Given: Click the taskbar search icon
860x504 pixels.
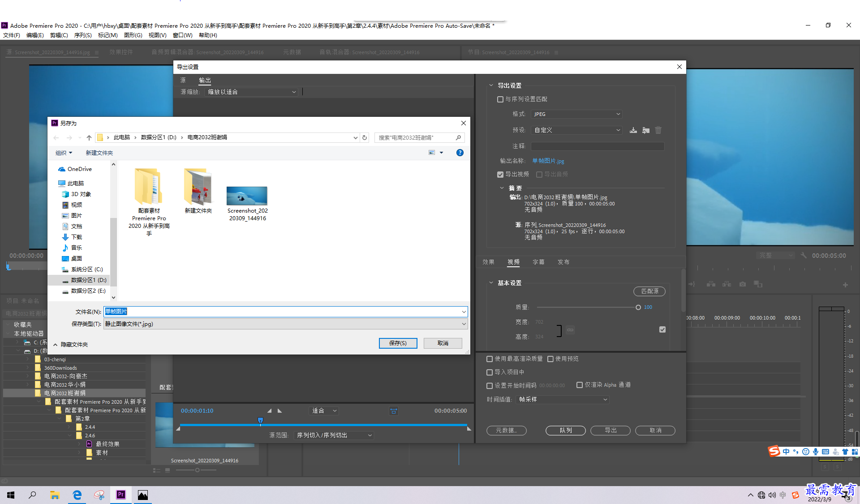Looking at the screenshot, I should 32,495.
